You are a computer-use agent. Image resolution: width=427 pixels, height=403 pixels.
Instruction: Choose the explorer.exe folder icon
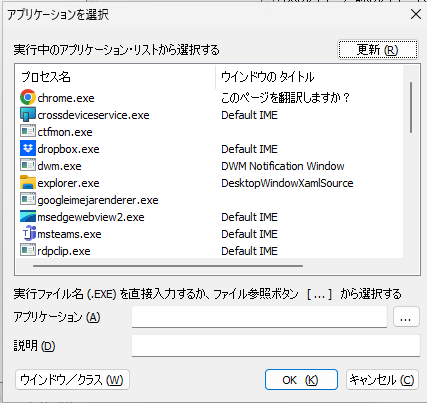(x=28, y=183)
